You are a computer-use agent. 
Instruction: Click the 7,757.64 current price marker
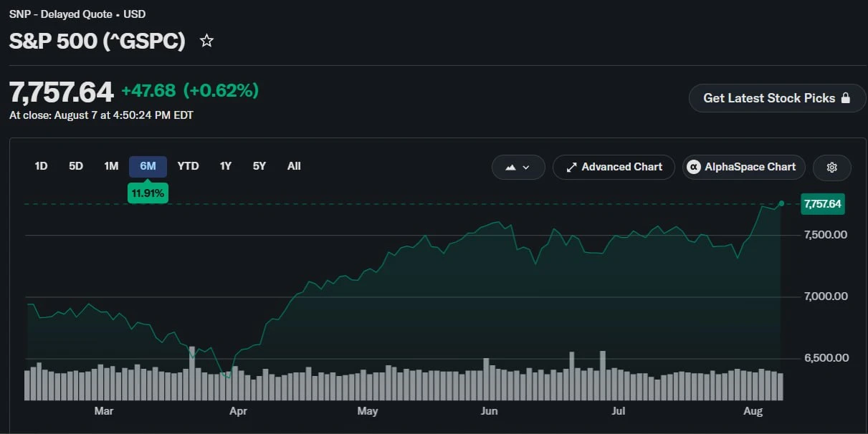pos(823,204)
